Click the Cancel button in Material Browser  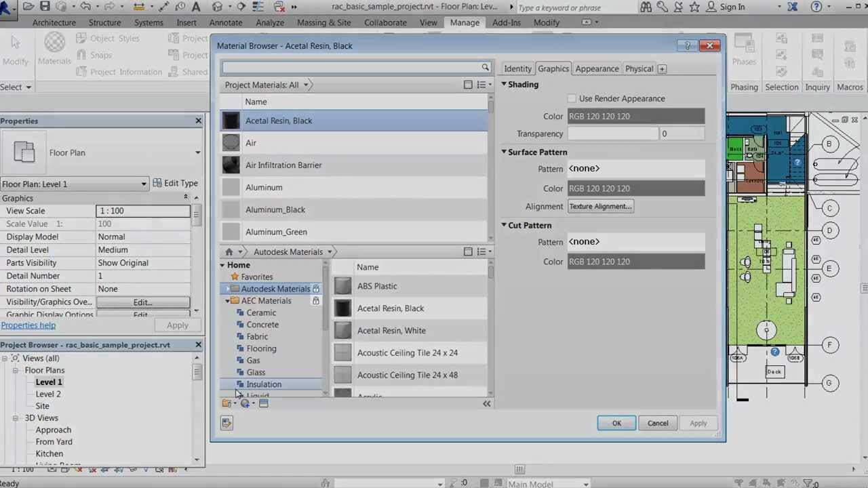(657, 423)
